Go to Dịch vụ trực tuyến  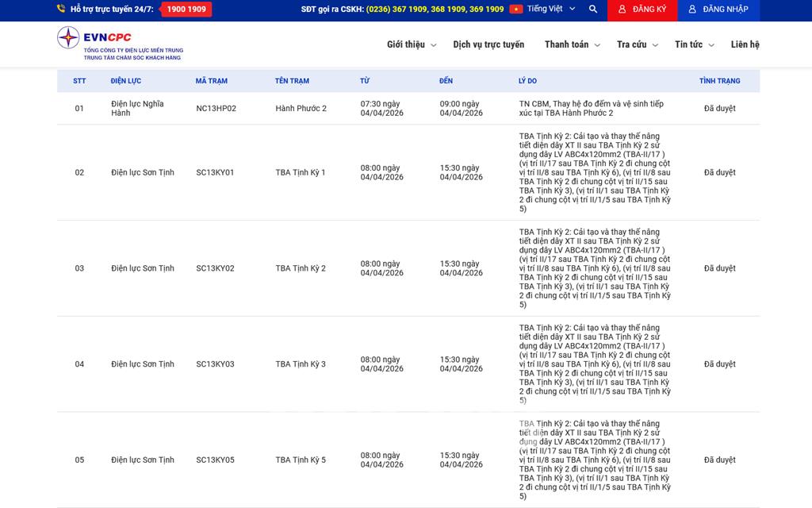click(488, 45)
